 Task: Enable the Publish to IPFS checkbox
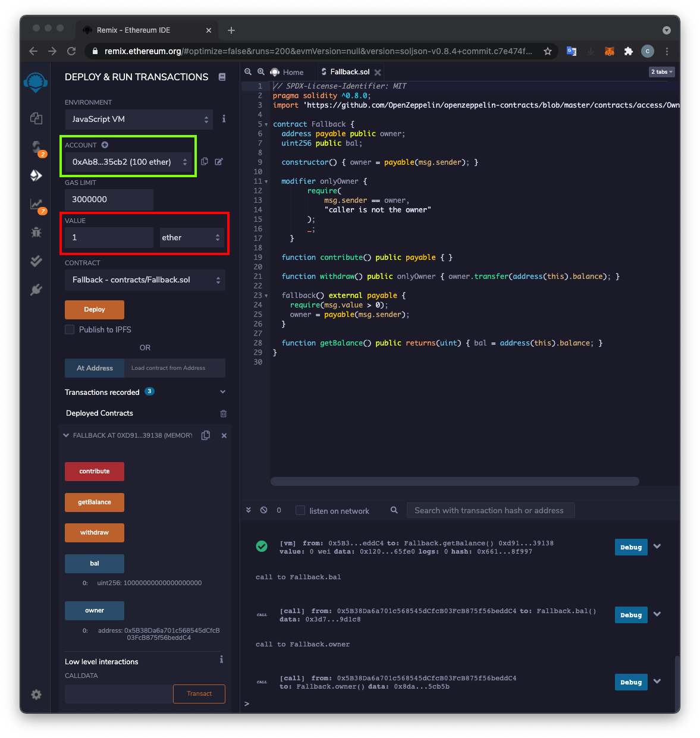[70, 329]
